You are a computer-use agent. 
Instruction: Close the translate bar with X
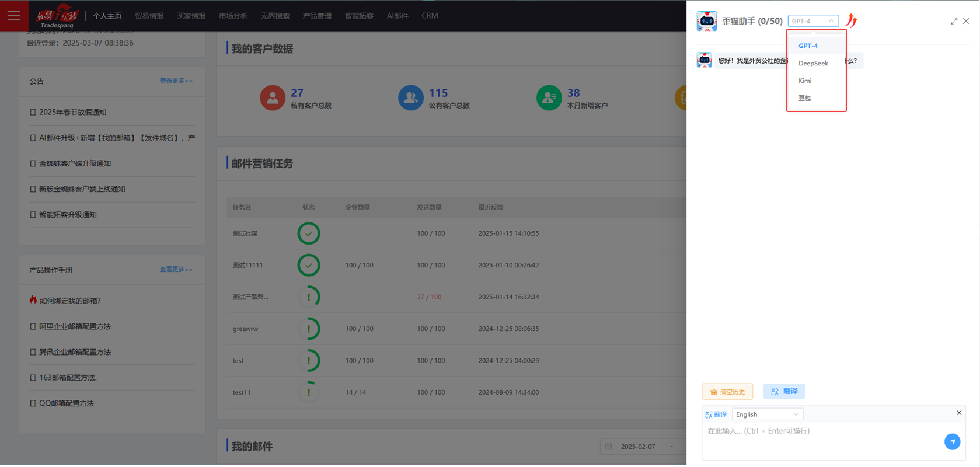click(958, 413)
